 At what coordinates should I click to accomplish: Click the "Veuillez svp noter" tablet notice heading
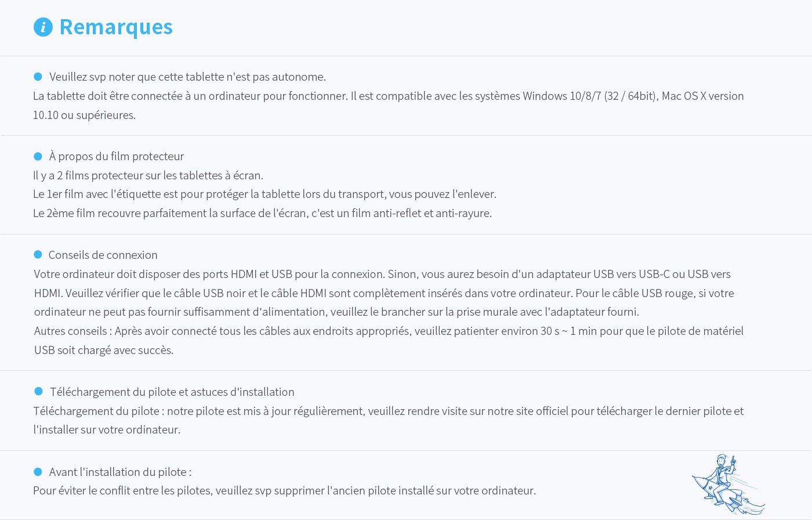coord(187,77)
